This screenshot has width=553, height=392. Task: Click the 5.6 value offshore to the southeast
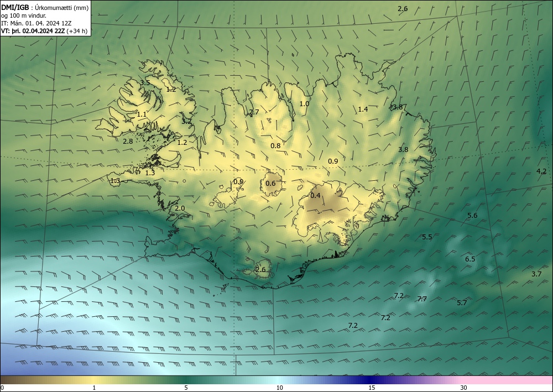click(x=472, y=216)
